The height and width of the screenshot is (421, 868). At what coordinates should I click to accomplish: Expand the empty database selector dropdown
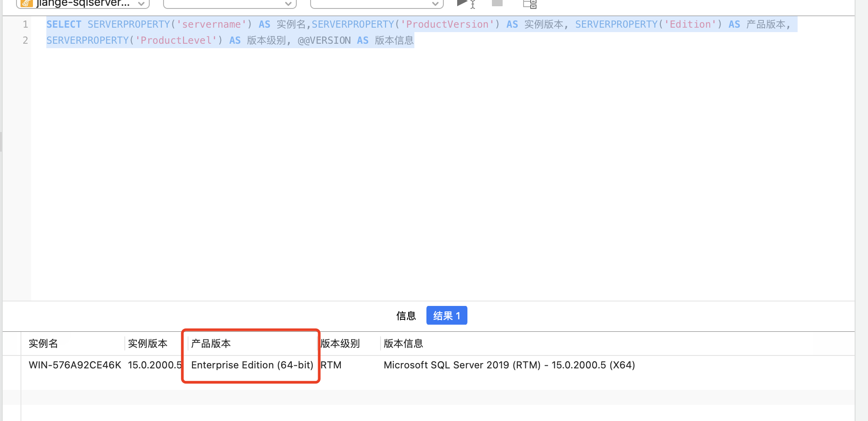[x=229, y=4]
